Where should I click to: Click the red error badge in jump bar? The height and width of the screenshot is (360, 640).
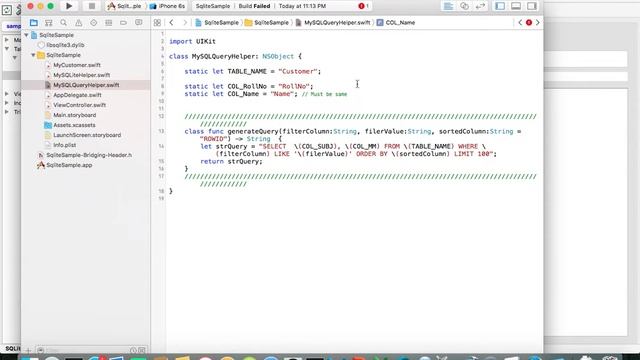[x=529, y=22]
